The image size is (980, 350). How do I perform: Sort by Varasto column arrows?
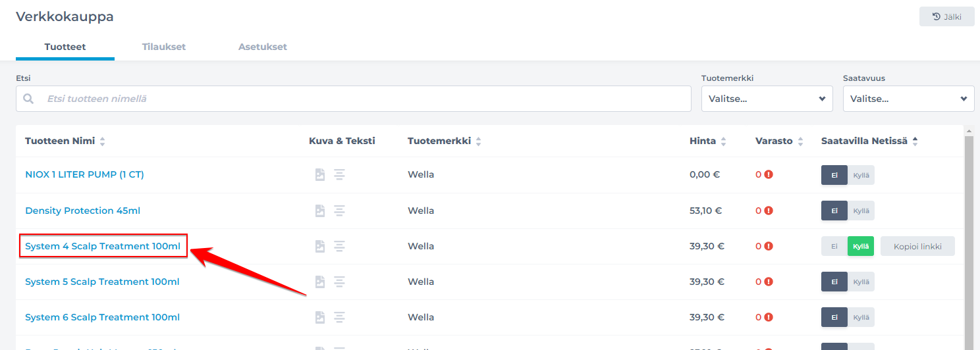(x=800, y=141)
